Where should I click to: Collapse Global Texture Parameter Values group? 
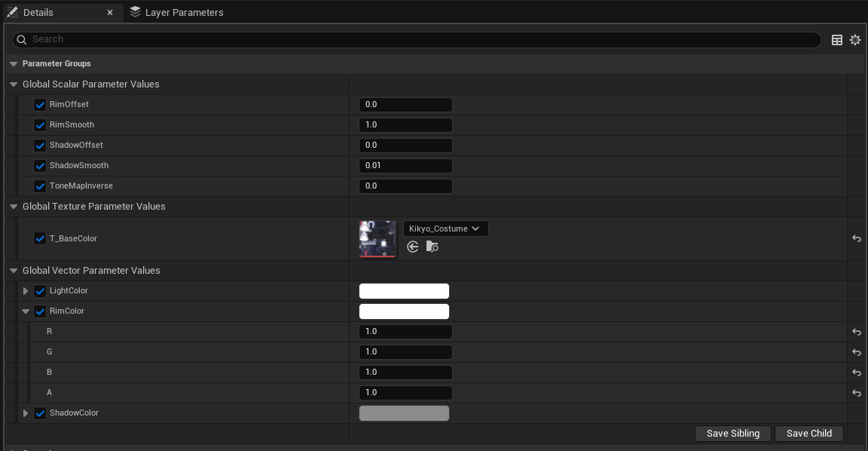pos(14,207)
